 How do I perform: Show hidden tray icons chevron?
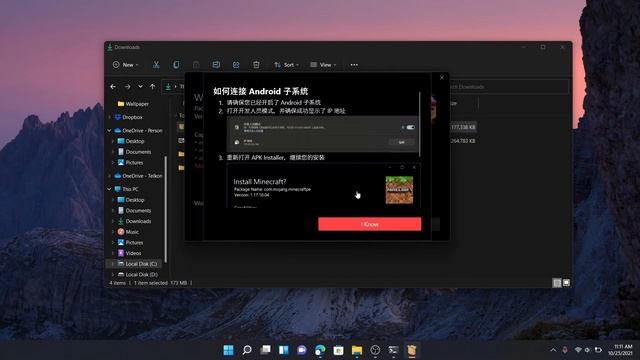[x=553, y=350]
